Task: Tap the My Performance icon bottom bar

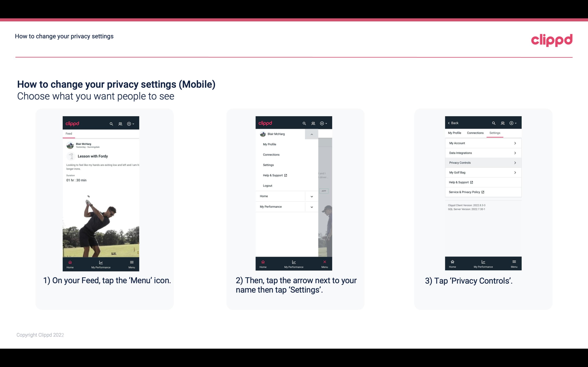Action: 101,263
